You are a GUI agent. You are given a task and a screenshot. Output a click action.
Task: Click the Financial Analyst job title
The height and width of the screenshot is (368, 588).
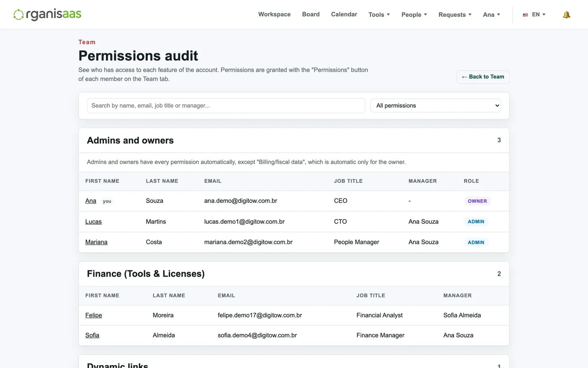[x=380, y=315]
